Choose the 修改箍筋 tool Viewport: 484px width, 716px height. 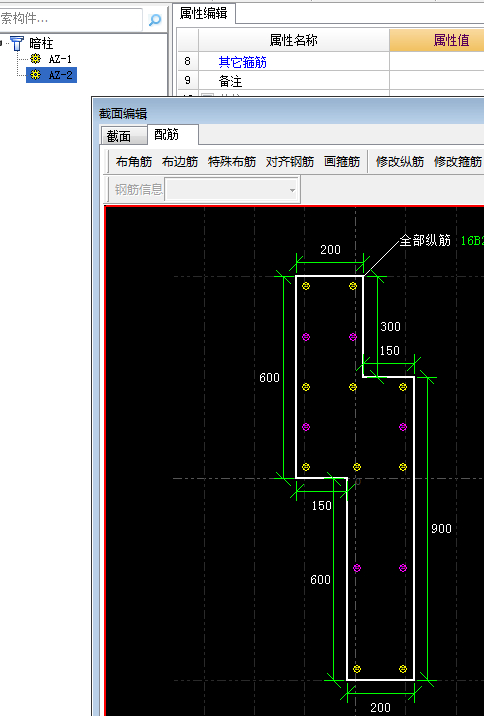(458, 162)
